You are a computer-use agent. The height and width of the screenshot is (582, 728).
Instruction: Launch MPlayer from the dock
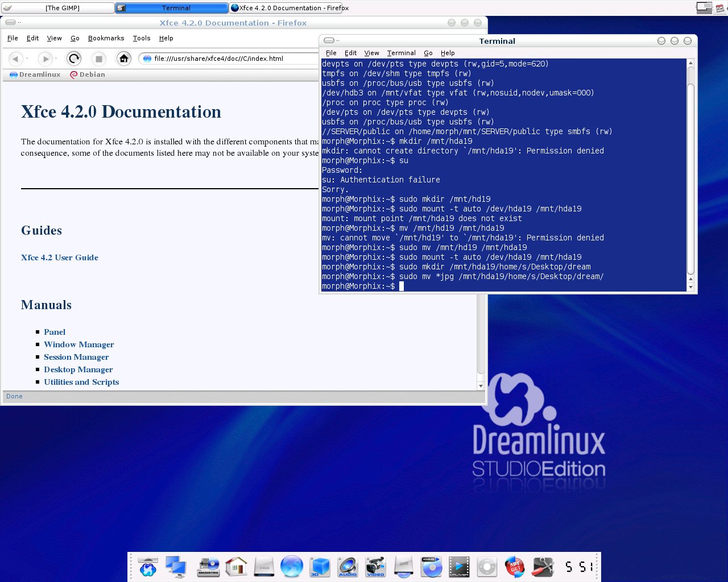[x=459, y=567]
